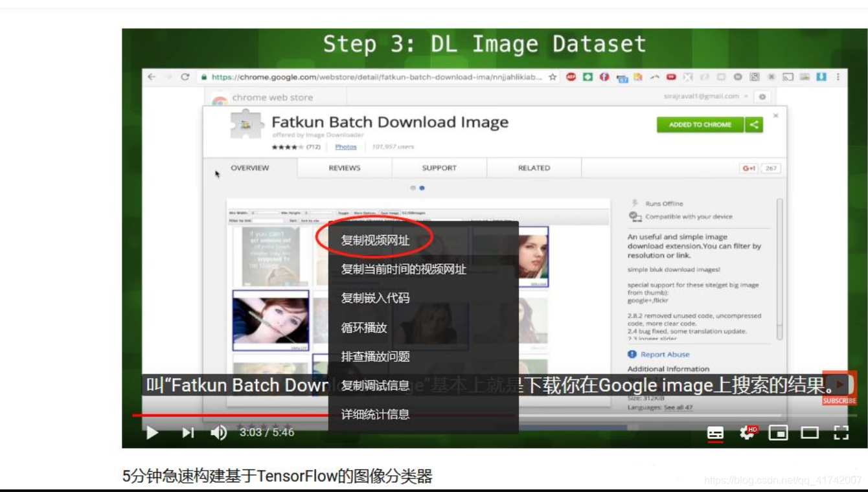This screenshot has width=868, height=492.
Task: Close the Fatkun extension detail dialog
Action: pos(776,115)
